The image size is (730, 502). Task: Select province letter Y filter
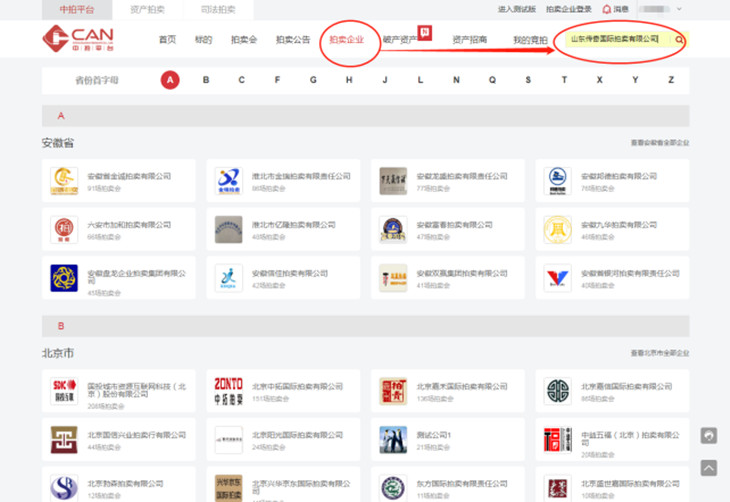635,80
